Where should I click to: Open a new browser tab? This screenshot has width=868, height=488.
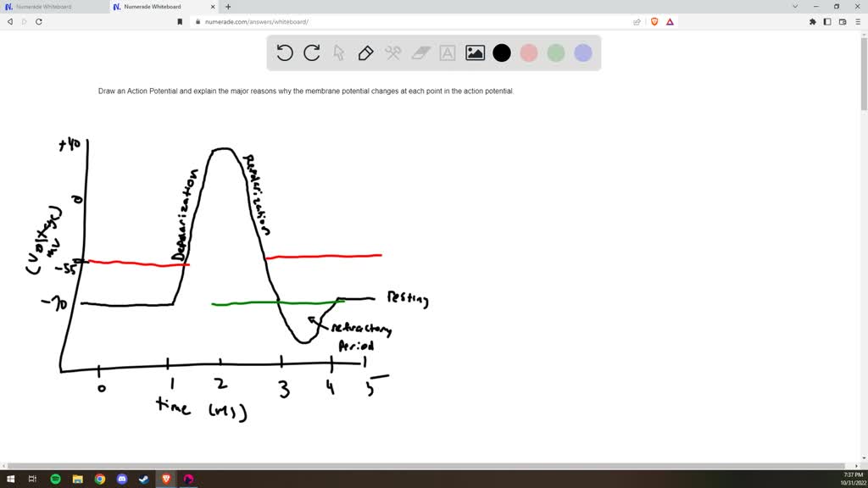click(x=227, y=7)
